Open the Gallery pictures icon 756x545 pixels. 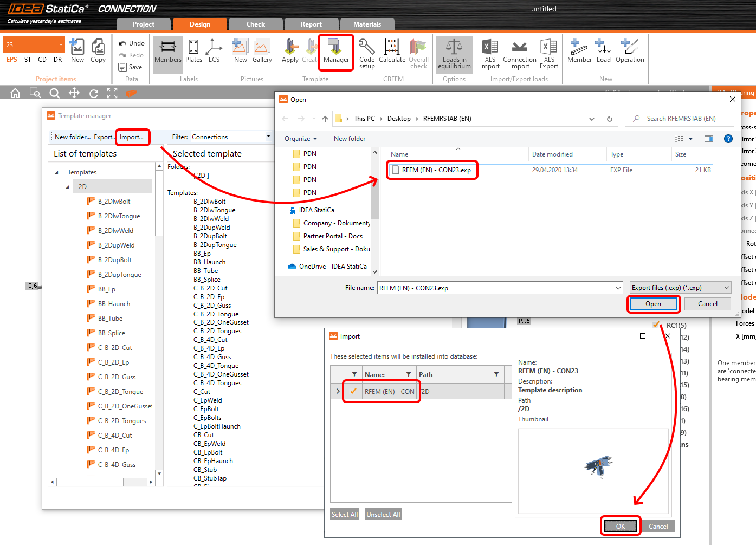coord(262,51)
